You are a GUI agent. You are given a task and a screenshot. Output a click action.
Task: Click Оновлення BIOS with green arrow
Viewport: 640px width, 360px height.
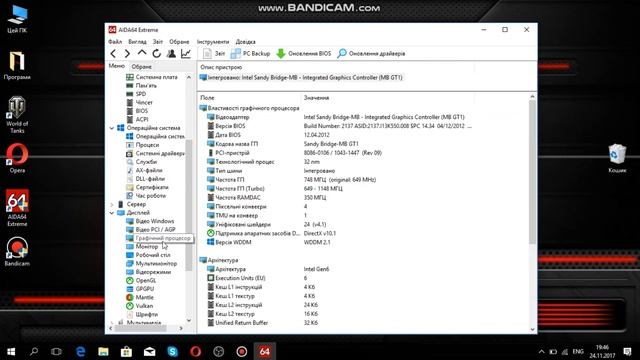304,53
